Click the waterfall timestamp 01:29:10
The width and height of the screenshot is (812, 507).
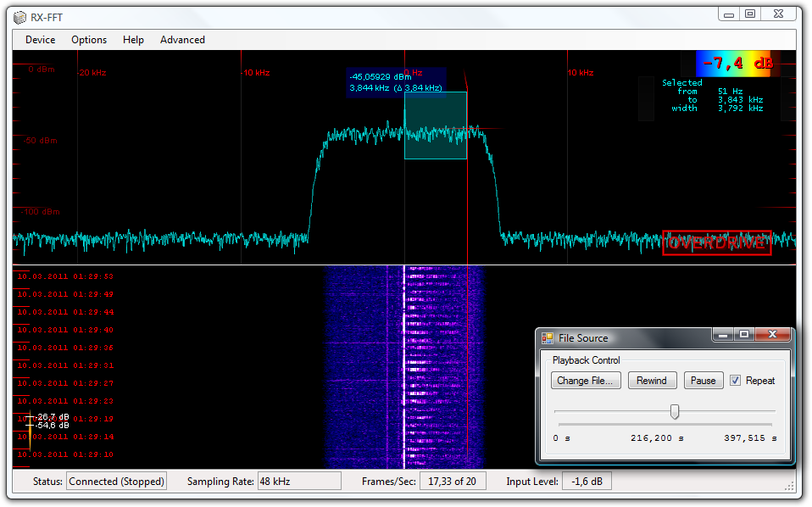tap(65, 454)
